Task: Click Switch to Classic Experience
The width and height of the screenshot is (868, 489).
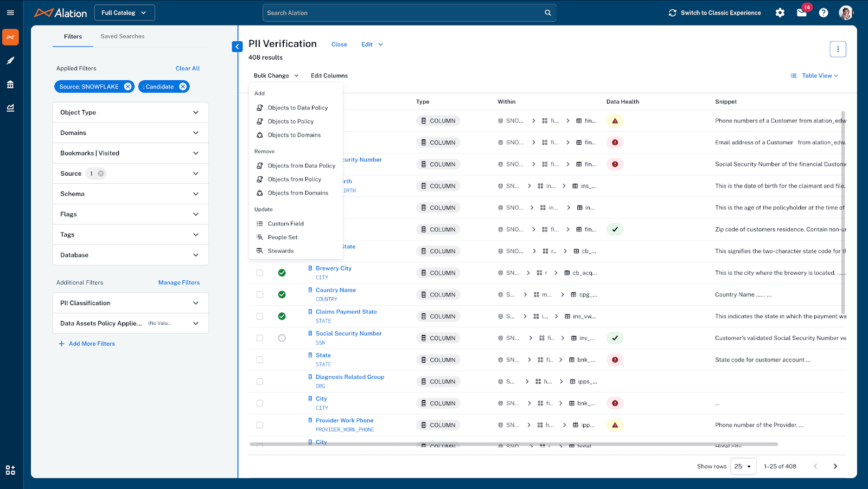Action: pos(714,13)
